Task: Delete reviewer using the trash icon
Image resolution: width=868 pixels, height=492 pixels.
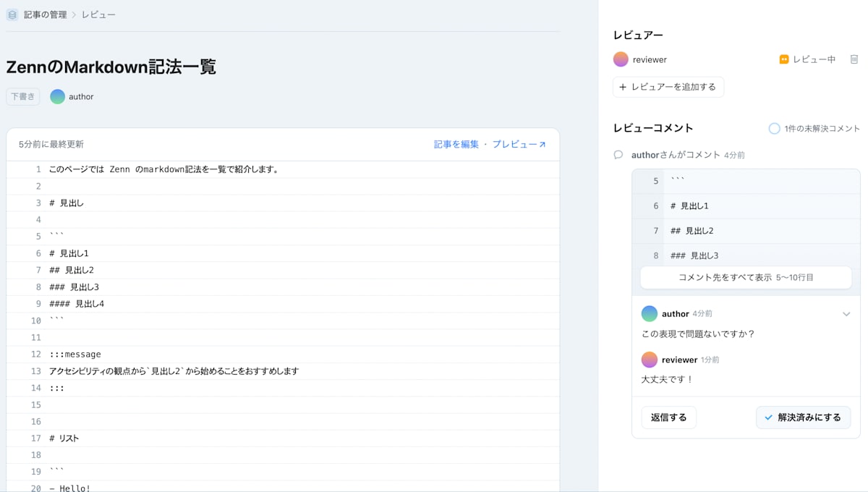Action: pos(854,59)
